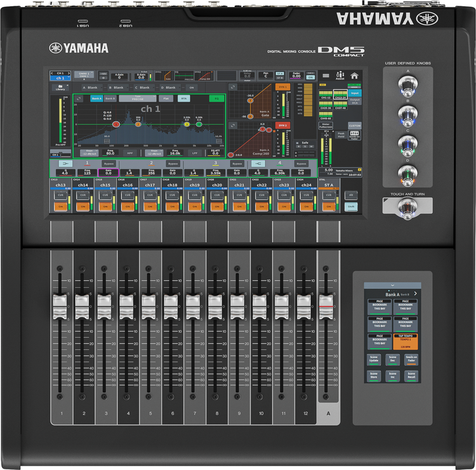Select EQ band 4 green node
The width and height of the screenshot is (476, 470).
199,124
